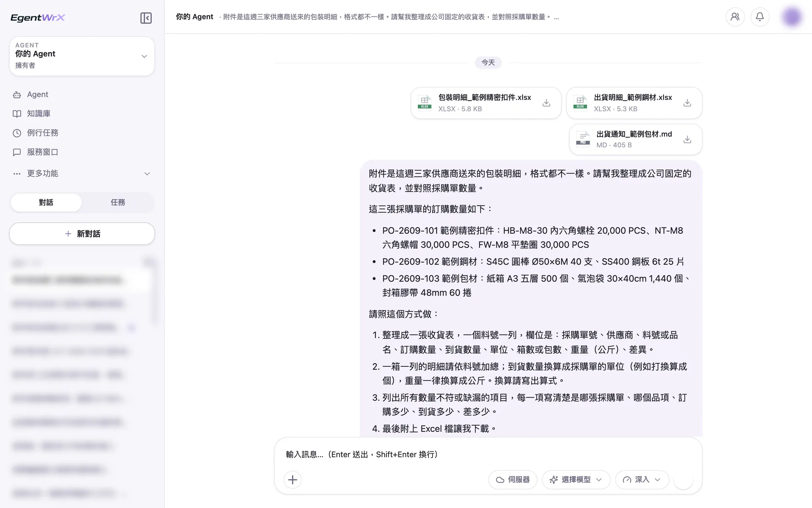This screenshot has width=812, height=508.
Task: Switch to the 對話 tab
Action: click(x=46, y=202)
